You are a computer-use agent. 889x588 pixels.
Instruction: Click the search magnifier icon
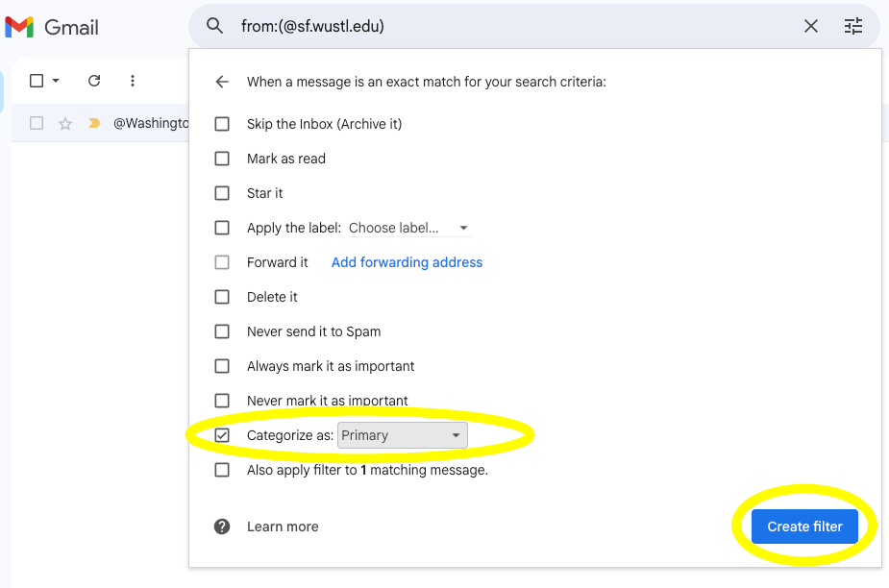point(215,26)
